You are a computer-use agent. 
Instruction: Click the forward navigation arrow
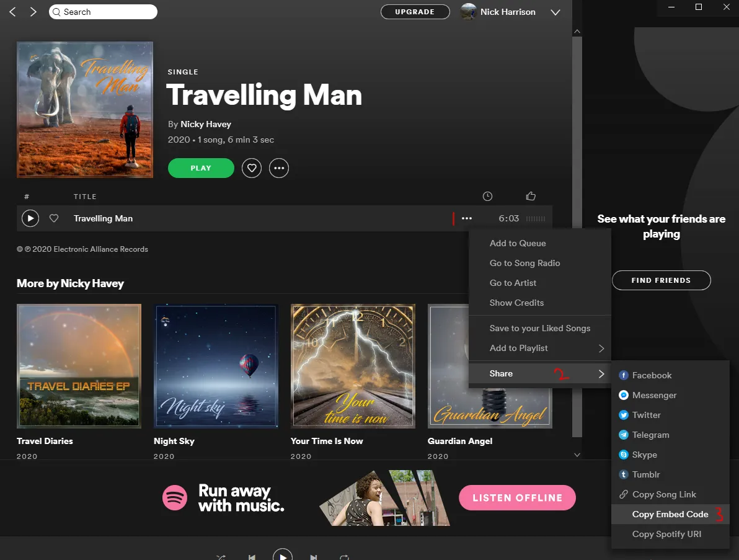point(33,12)
